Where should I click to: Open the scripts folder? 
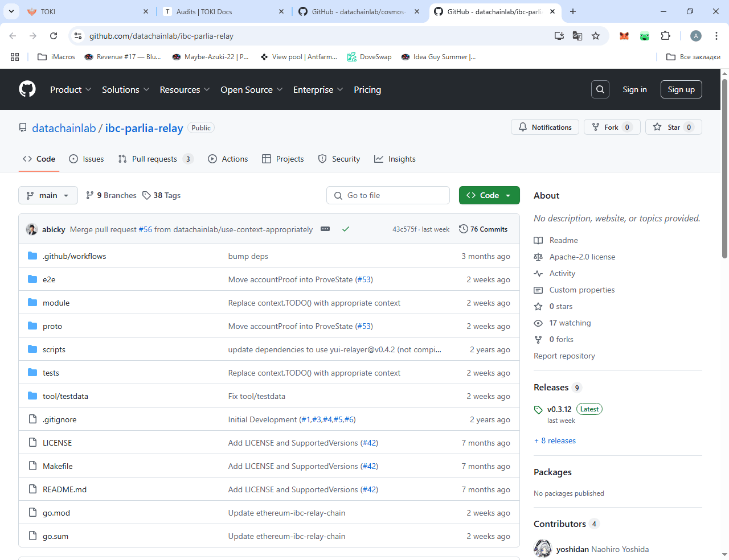pyautogui.click(x=54, y=349)
